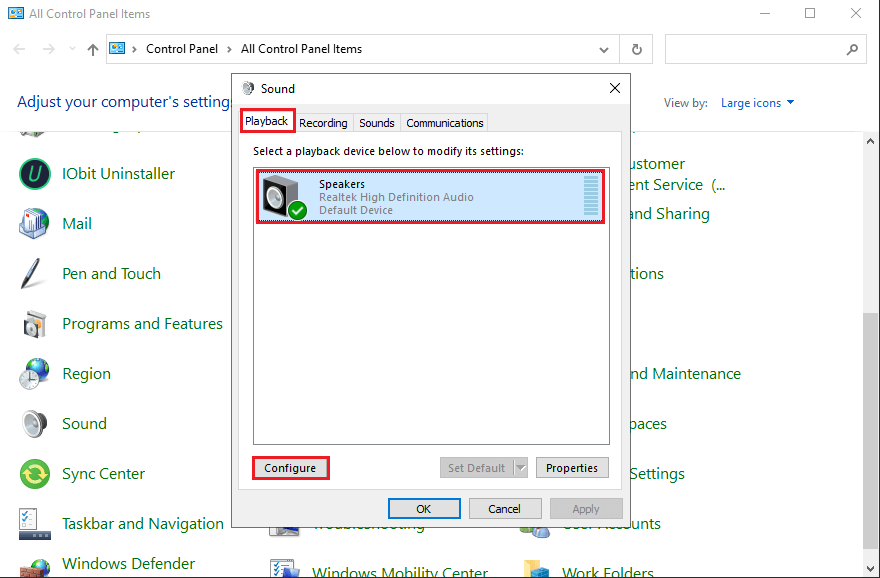Click the Region globe icon
Viewport: 880px width, 578px height.
click(35, 374)
